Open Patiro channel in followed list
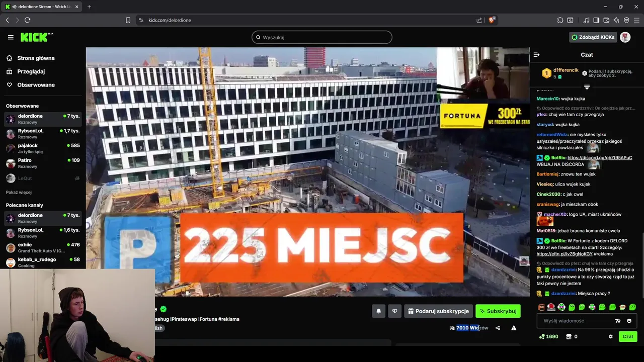The height and width of the screenshot is (362, 644). (43, 163)
